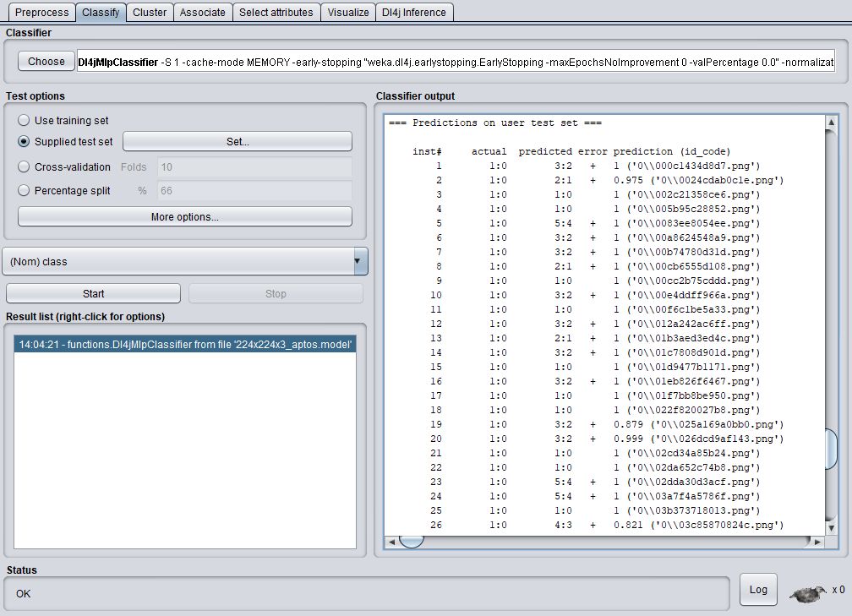Click the 0.999 prediction value in row 20
Viewport: 852px width, 616px height.
628,439
